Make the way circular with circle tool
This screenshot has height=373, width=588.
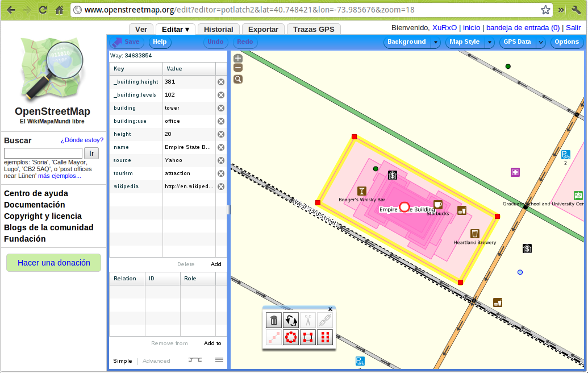[x=291, y=337]
